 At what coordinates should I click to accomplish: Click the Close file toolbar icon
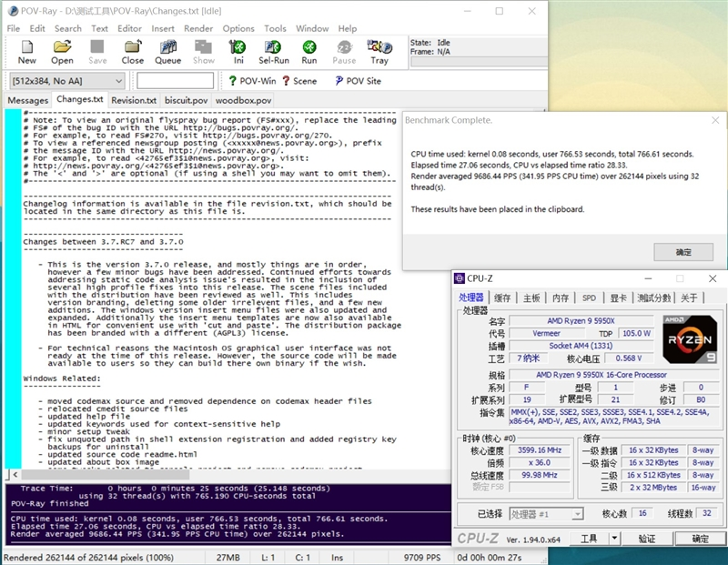(x=133, y=47)
